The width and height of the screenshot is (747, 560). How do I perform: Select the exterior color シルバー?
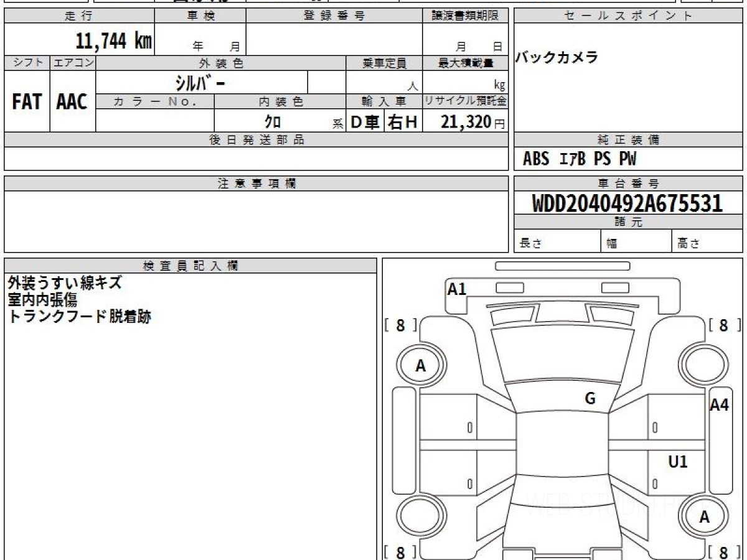tap(200, 83)
